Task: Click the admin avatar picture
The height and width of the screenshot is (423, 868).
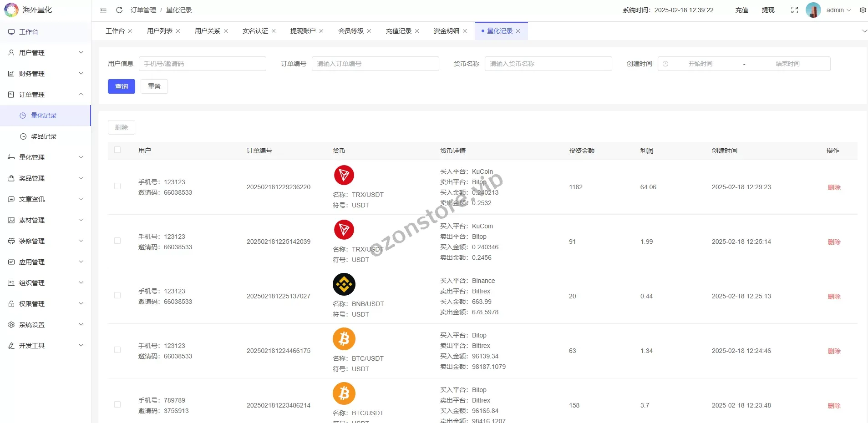Action: [813, 10]
